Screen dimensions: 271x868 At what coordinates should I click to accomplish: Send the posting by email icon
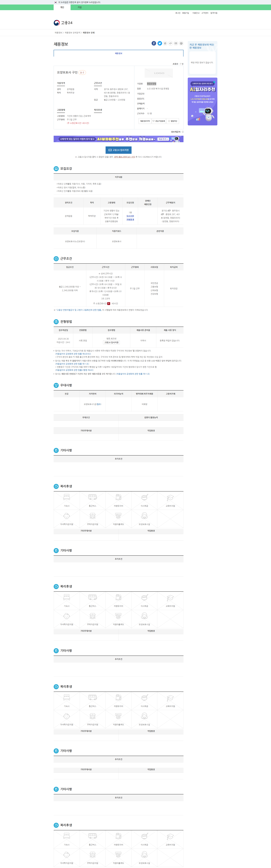point(176,43)
